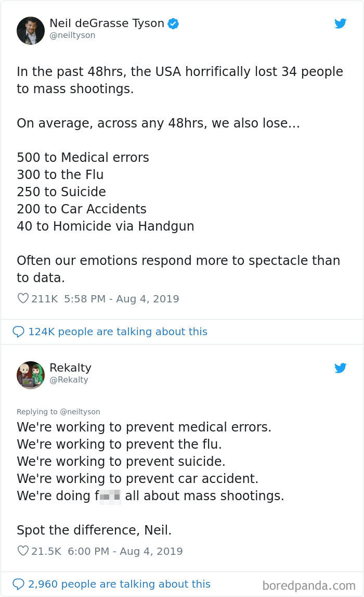This screenshot has width=364, height=597.
Task: Click 211K likes count on Tyson's tweet
Action: [x=45, y=299]
